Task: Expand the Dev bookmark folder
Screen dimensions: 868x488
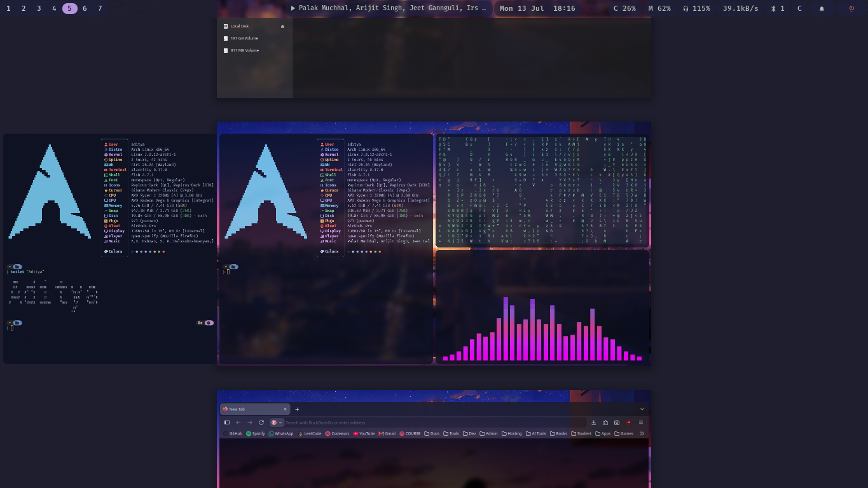Action: pyautogui.click(x=469, y=434)
